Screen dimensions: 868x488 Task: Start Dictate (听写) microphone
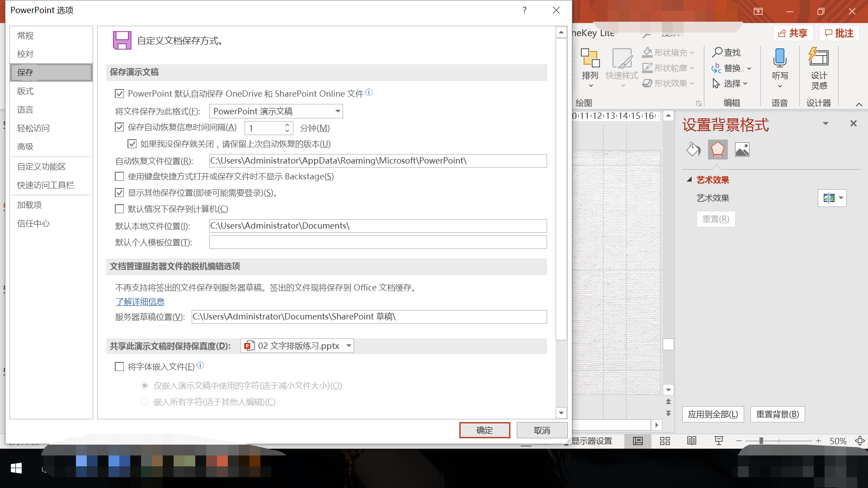(780, 68)
